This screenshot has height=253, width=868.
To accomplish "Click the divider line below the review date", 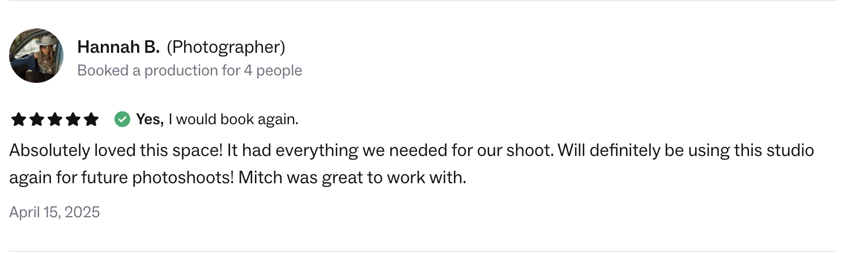I will [423, 251].
